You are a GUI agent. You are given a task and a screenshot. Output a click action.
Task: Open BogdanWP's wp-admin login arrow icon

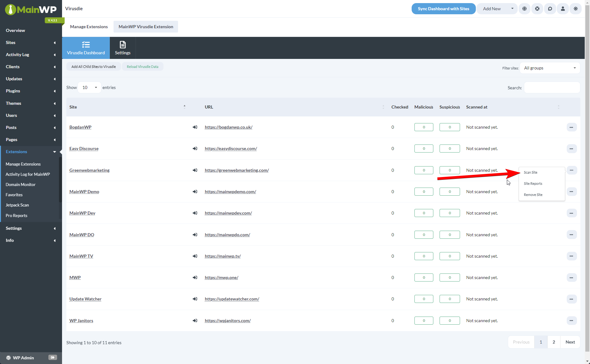[195, 127]
